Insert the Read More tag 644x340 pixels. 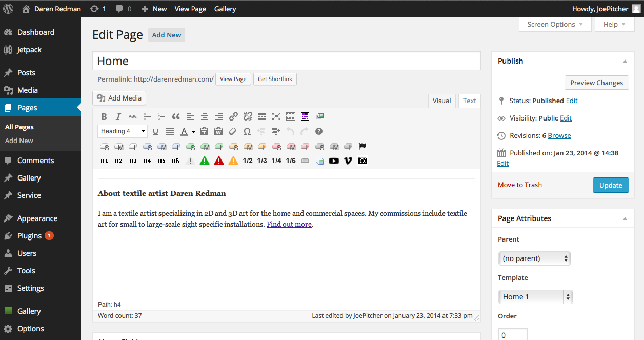262,116
